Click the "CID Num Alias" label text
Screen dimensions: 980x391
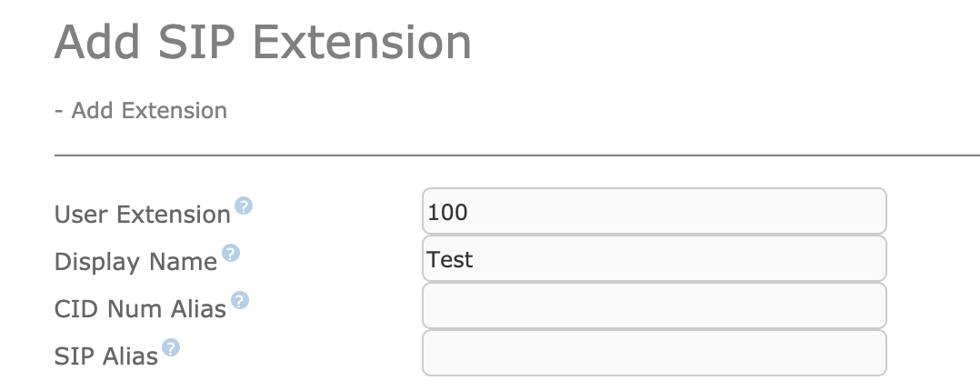click(140, 309)
